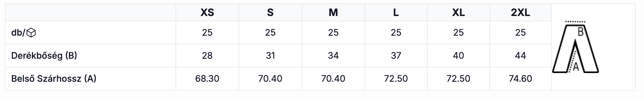Click the inseam value 74.60
Screen dimensions: 644x109
(521, 79)
